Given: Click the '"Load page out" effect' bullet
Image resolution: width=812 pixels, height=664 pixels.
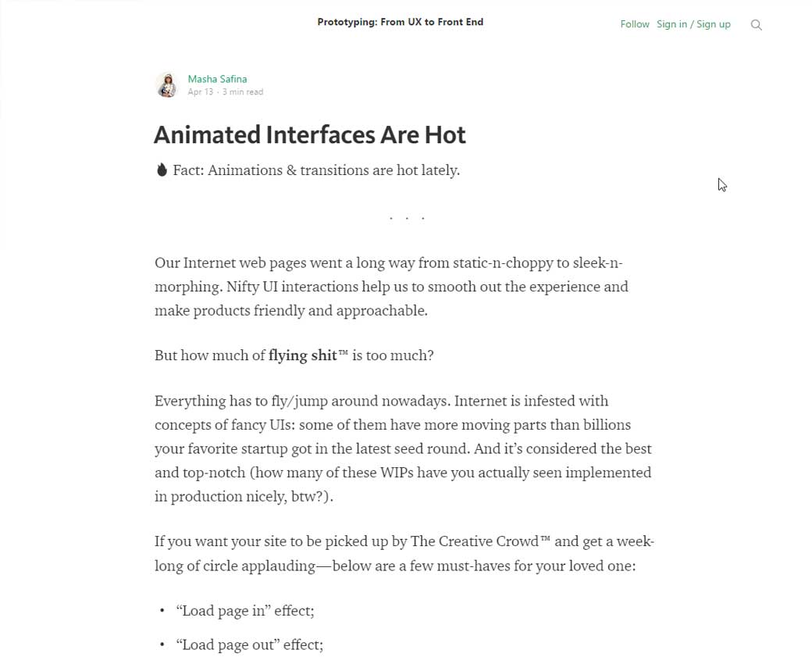Looking at the screenshot, I should [250, 644].
